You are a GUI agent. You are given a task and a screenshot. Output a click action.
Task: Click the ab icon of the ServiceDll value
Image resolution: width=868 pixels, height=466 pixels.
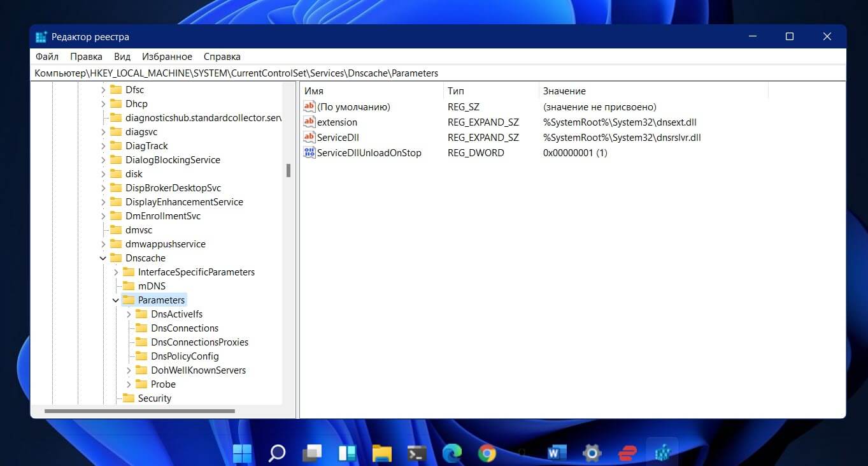click(x=309, y=137)
